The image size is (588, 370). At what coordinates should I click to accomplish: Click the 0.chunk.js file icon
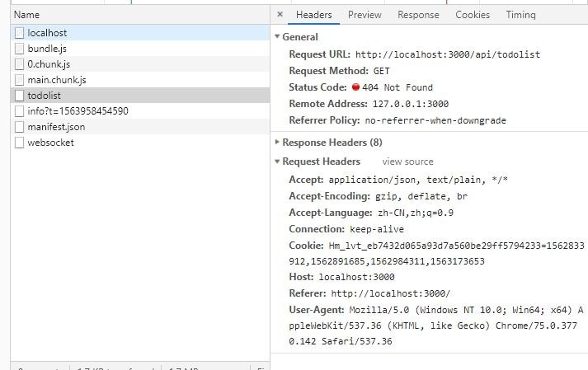[x=19, y=64]
